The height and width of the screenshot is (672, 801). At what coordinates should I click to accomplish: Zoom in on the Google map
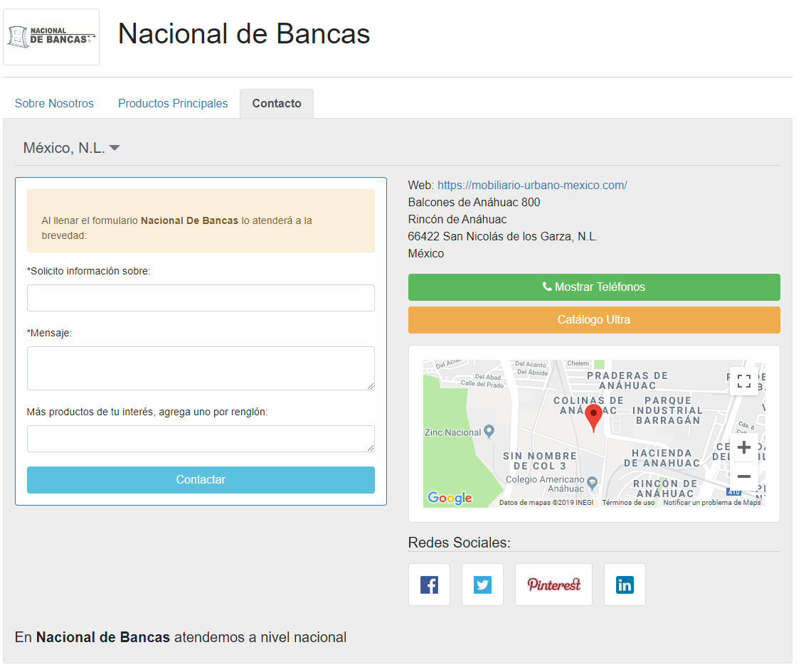(744, 447)
